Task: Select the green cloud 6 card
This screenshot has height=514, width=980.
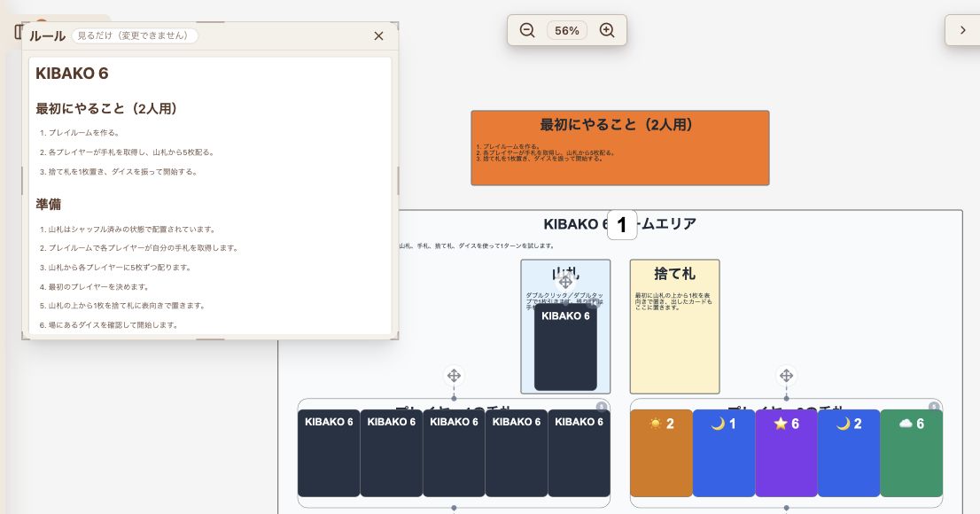Action: (x=911, y=454)
